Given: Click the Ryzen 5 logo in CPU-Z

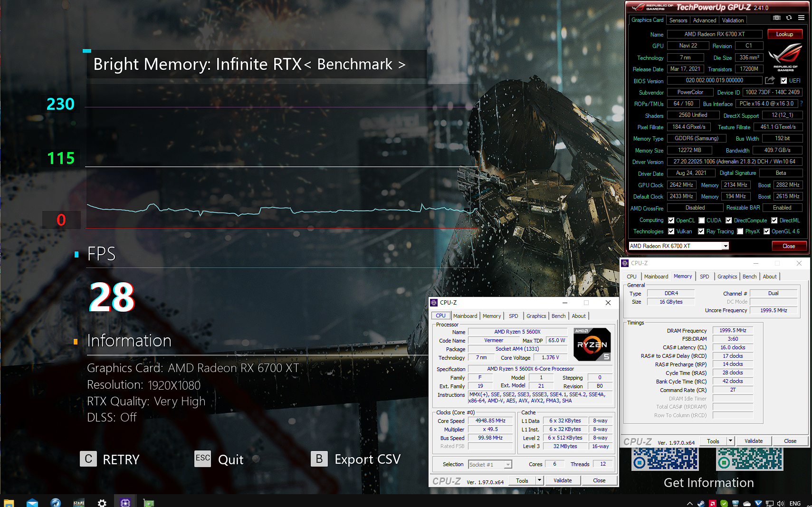Looking at the screenshot, I should tap(592, 344).
